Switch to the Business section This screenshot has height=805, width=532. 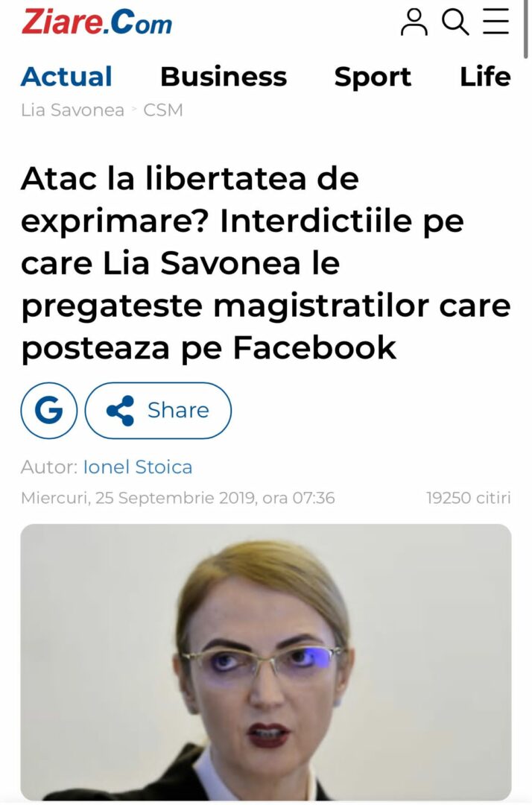click(x=224, y=77)
